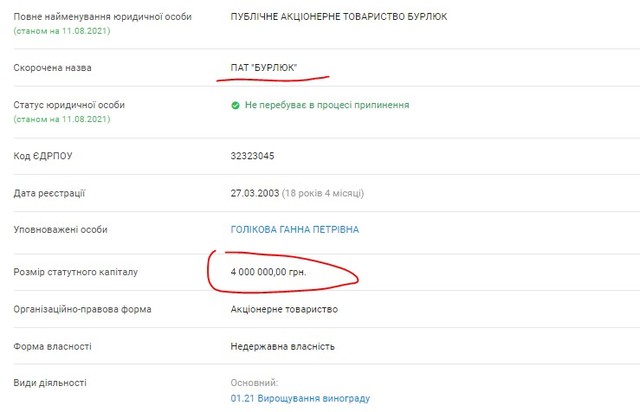Click the ЄДРПОУ code 32323045
Screen dimensions: 640x412
point(252,155)
